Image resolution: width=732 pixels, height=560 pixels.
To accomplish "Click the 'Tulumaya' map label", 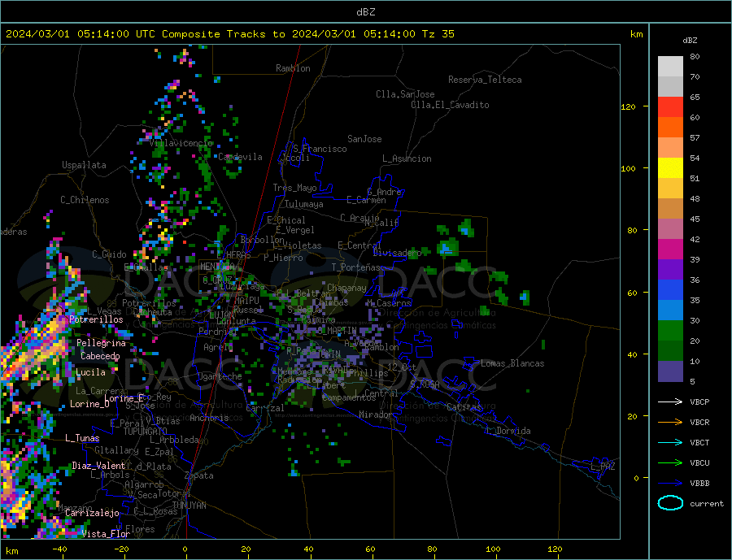I will click(x=304, y=204).
